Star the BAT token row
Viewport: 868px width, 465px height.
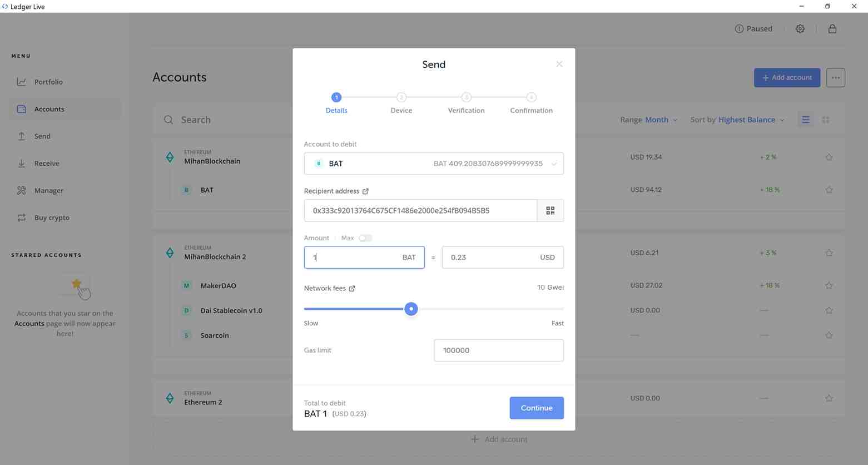[x=829, y=190]
